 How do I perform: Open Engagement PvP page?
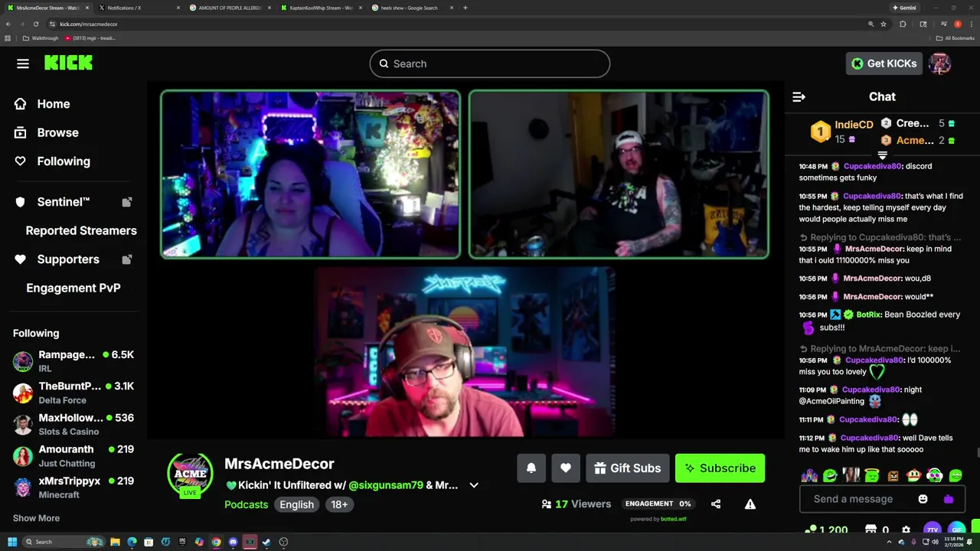pyautogui.click(x=73, y=288)
